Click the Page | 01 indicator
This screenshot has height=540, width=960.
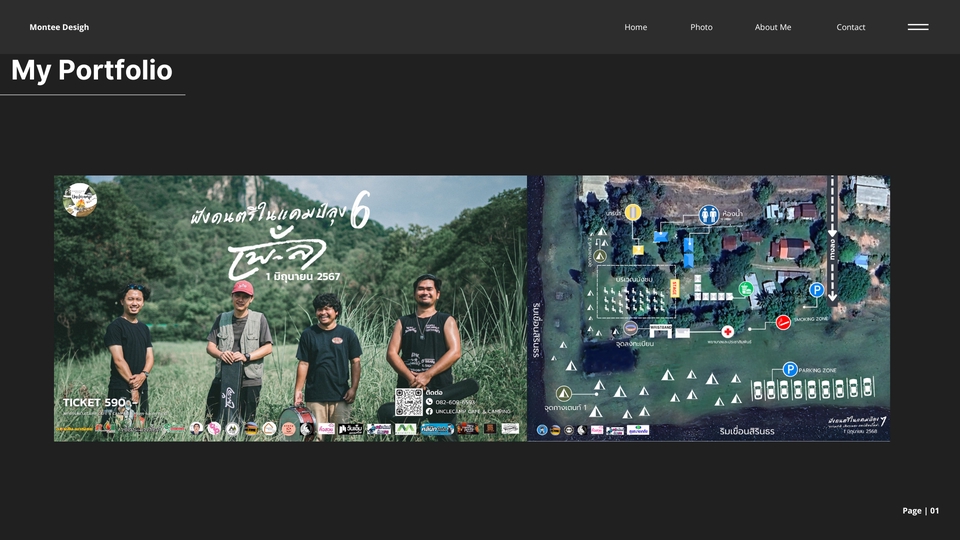pos(920,510)
